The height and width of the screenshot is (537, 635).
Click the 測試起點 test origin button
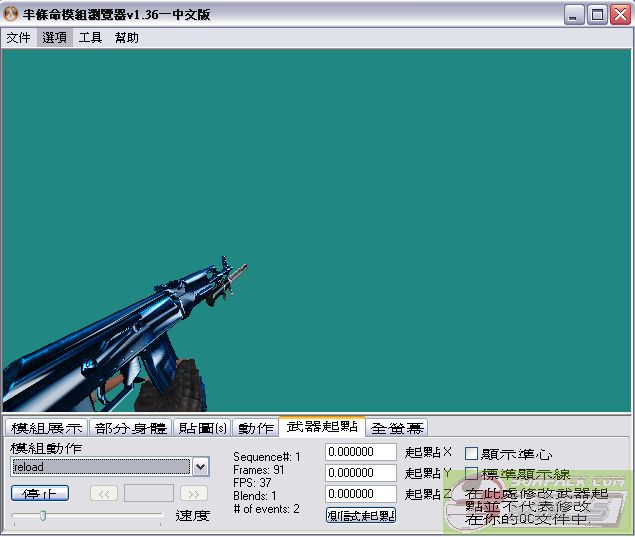[361, 515]
